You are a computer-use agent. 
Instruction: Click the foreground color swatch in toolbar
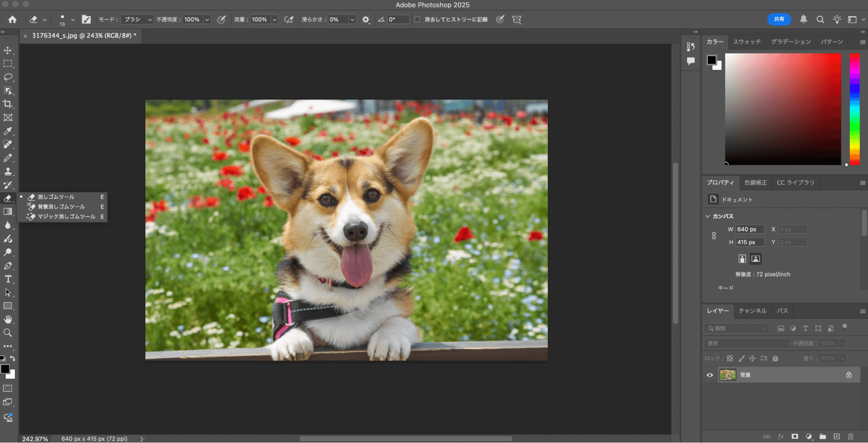pos(5,369)
